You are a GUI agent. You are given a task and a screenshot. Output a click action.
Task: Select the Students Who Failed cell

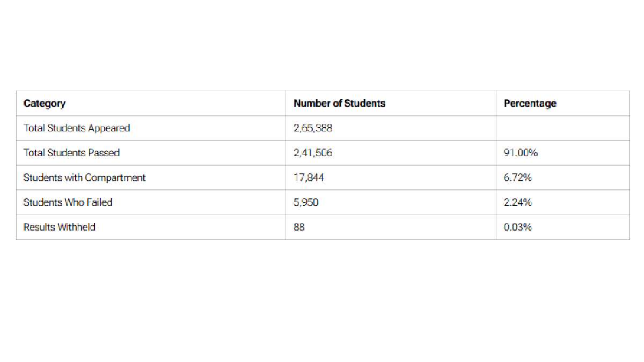point(68,202)
